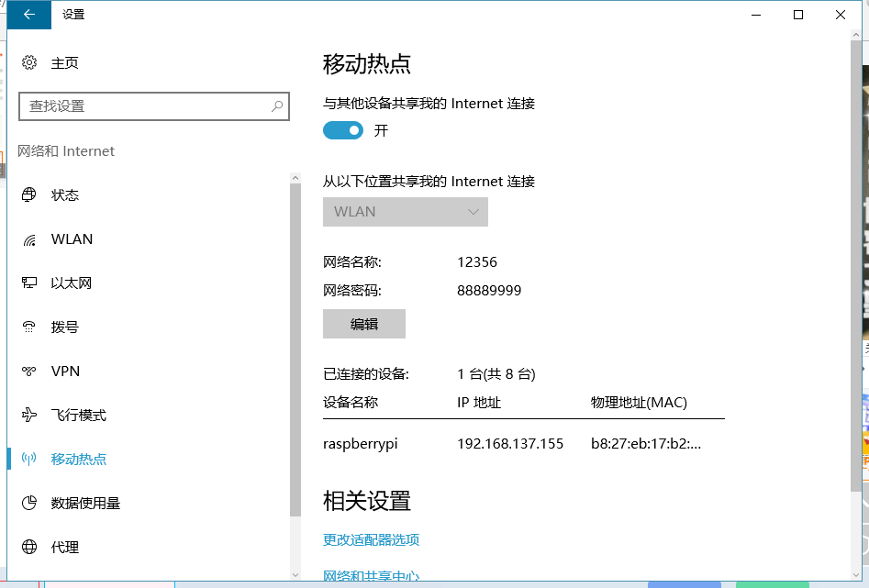Image resolution: width=869 pixels, height=588 pixels.
Task: Click the 设备名称 column header
Action: [x=351, y=403]
